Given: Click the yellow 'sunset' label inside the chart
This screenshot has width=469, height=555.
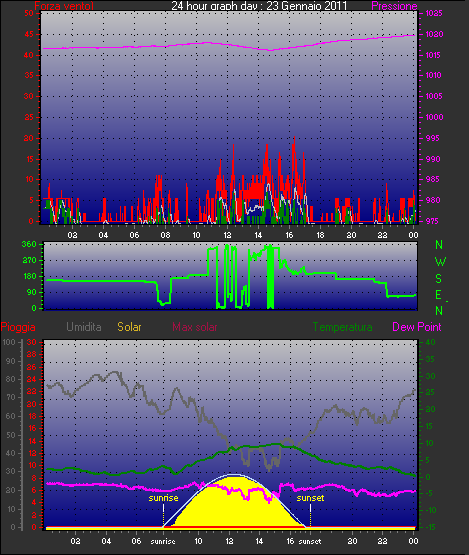Looking at the screenshot, I should (x=310, y=498).
